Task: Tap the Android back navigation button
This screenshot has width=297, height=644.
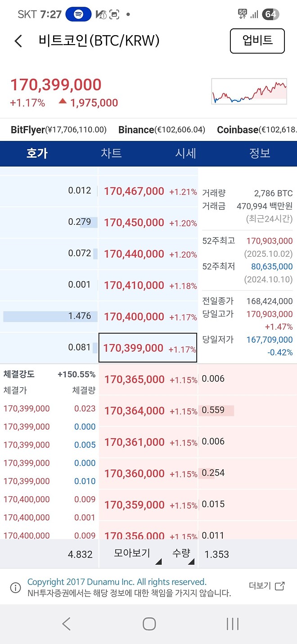Action: (66, 624)
